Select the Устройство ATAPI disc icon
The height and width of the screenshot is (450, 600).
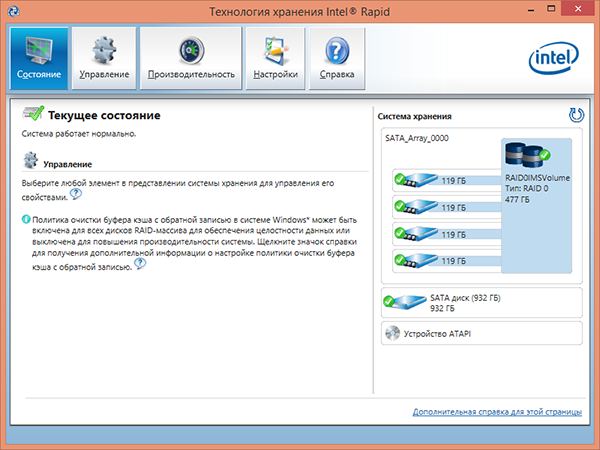(393, 333)
